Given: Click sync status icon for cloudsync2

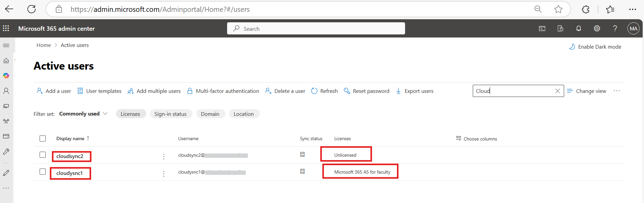Looking at the screenshot, I should coord(303,154).
